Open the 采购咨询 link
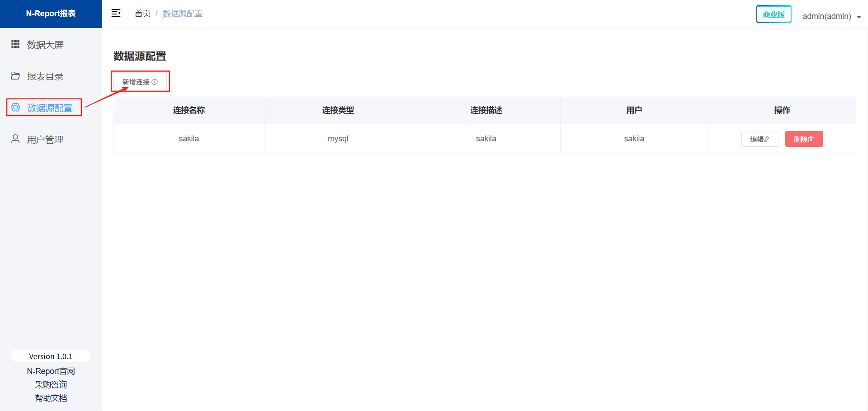The height and width of the screenshot is (411, 868). click(x=51, y=385)
